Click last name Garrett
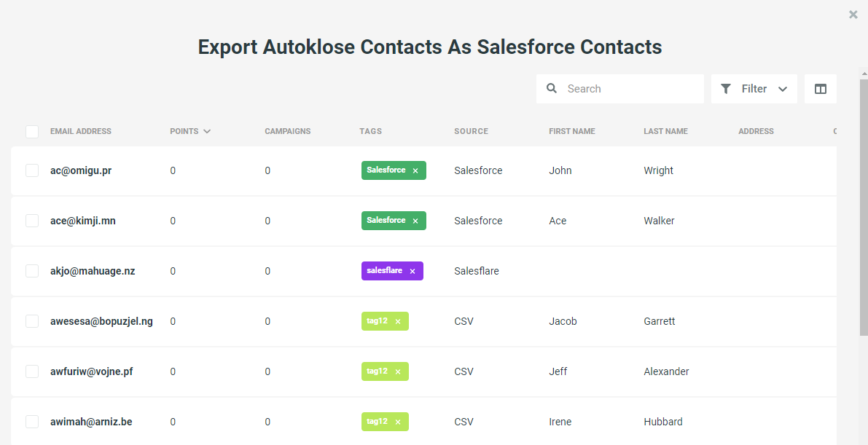The image size is (868, 445). (660, 321)
